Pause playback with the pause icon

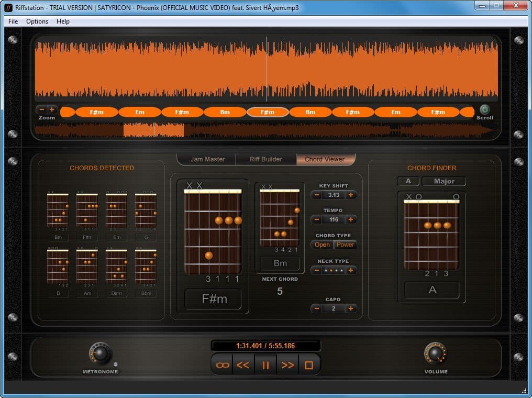265,364
